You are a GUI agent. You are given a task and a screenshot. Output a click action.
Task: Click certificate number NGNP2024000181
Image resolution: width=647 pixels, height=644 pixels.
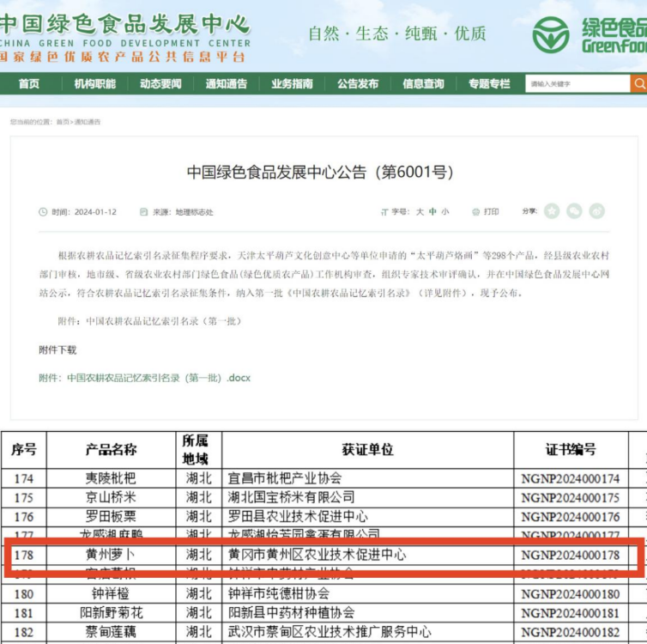571,613
